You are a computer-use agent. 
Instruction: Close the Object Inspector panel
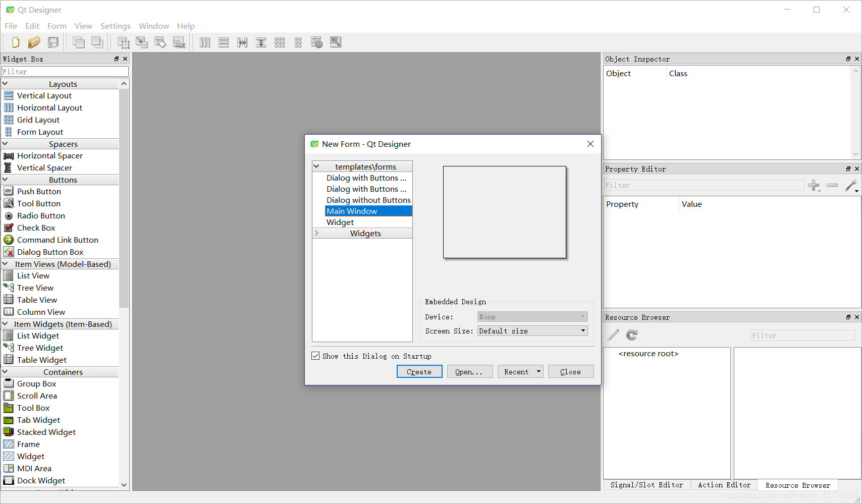click(857, 59)
